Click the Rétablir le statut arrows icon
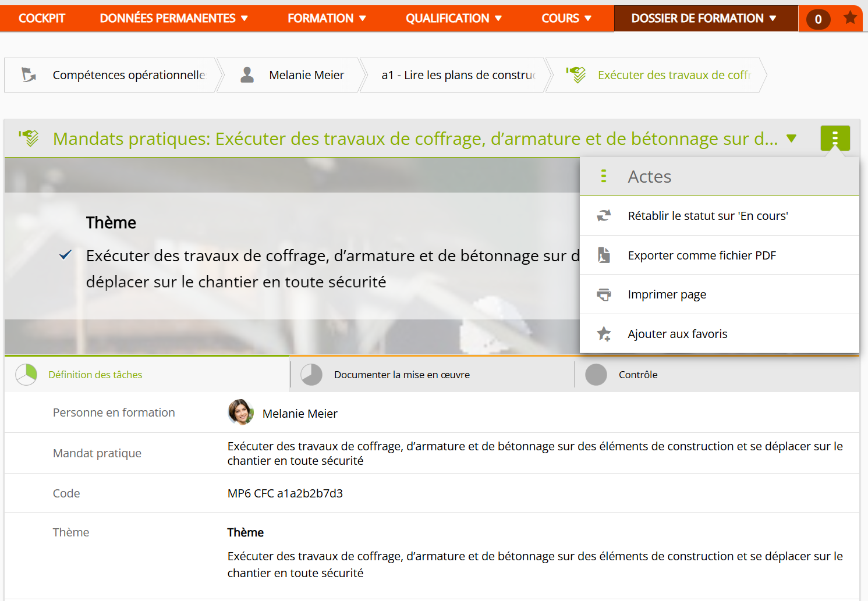 pyautogui.click(x=604, y=216)
